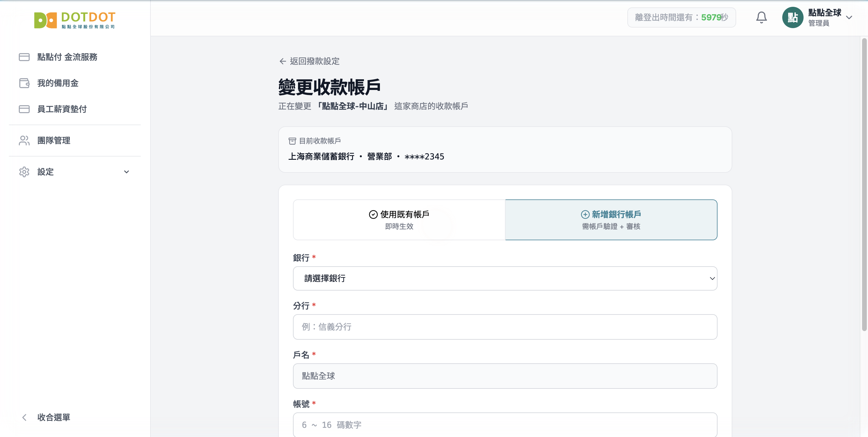Open 我的備用金 menu item
Image resolution: width=868 pixels, height=437 pixels.
[75, 83]
